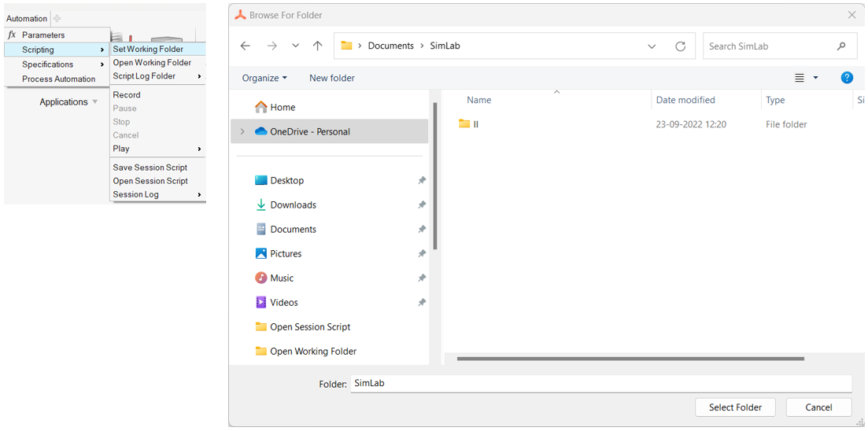
Task: Open the address bar history dropdown
Action: [652, 46]
